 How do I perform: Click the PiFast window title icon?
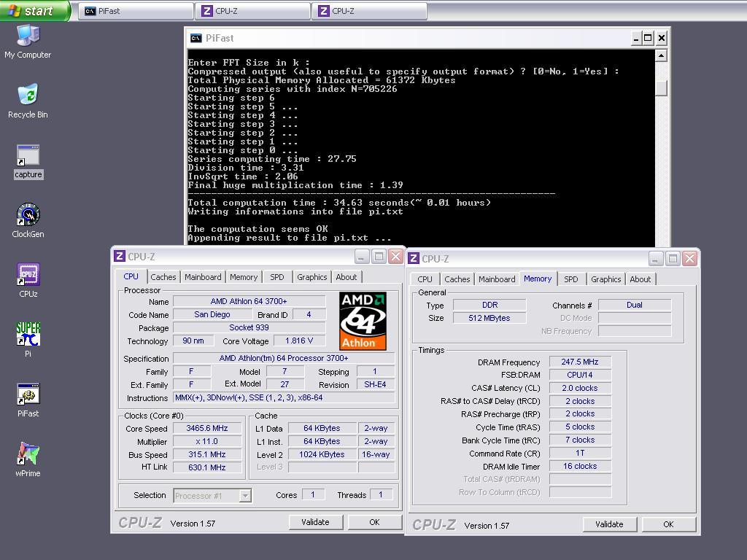[196, 38]
